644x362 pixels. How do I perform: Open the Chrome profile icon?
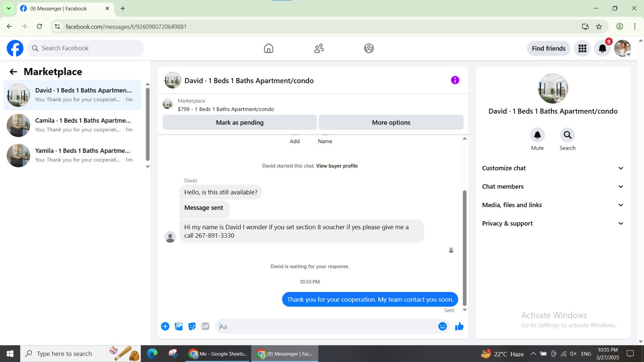[x=620, y=27]
